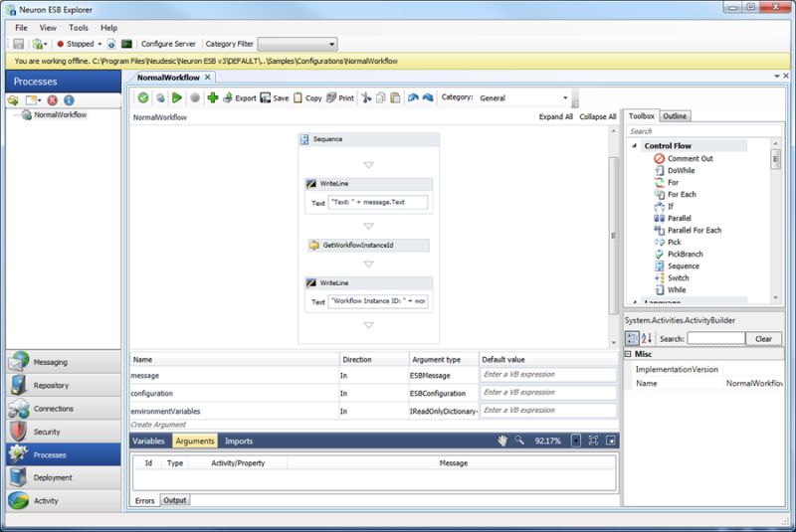Click the paste clipboard icon

395,97
